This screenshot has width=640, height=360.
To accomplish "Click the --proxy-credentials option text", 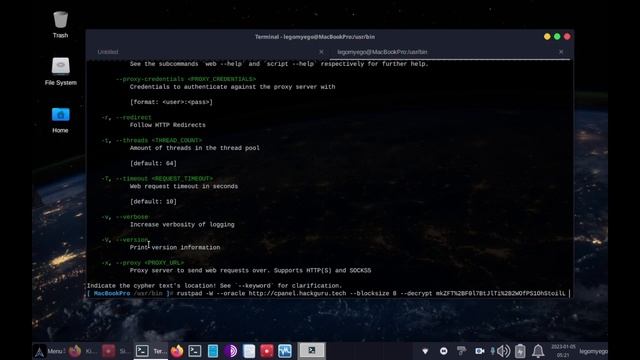I will click(186, 79).
